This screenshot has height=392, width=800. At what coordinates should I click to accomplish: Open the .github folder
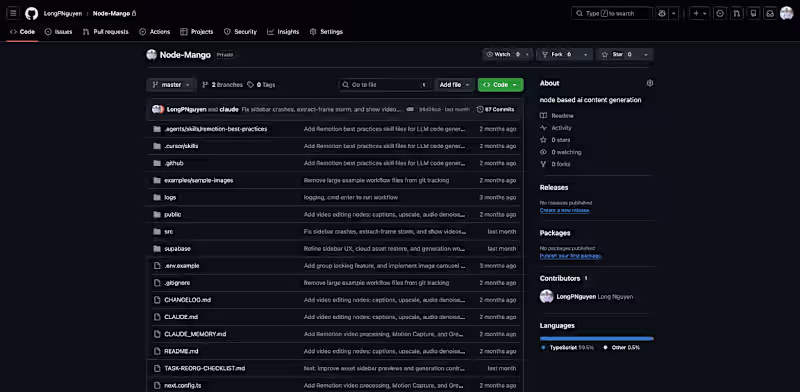coord(173,163)
